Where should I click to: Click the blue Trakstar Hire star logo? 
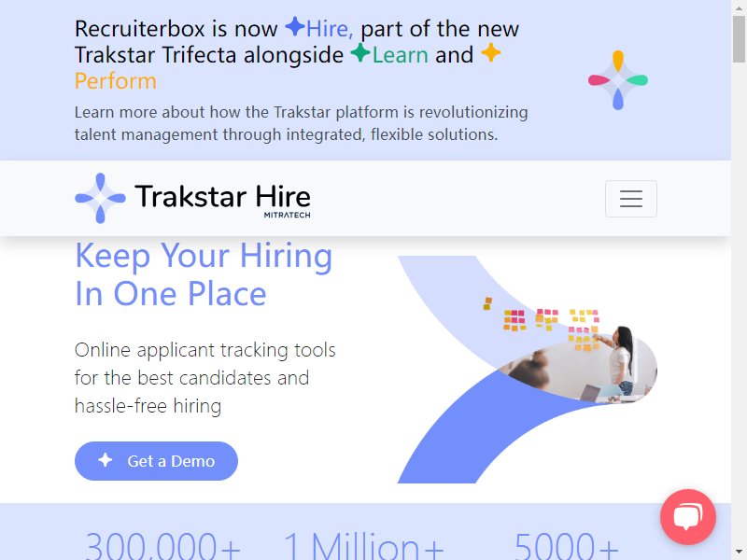coord(100,198)
